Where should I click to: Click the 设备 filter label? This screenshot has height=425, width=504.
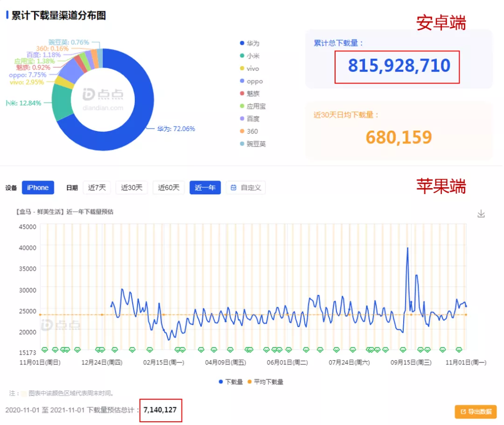(11, 188)
